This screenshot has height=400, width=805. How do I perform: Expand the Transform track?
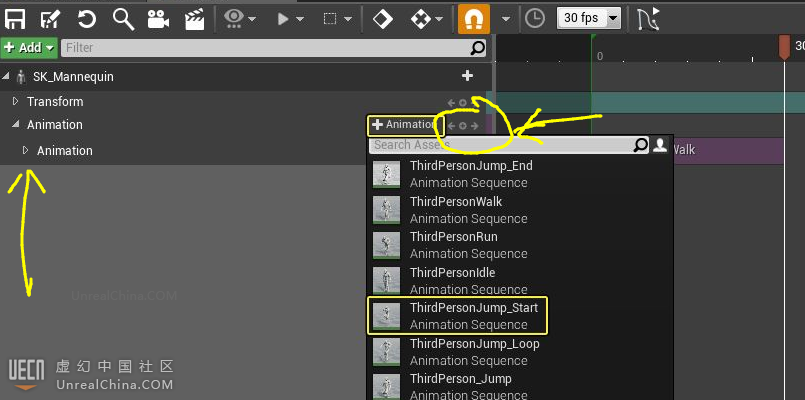click(15, 102)
